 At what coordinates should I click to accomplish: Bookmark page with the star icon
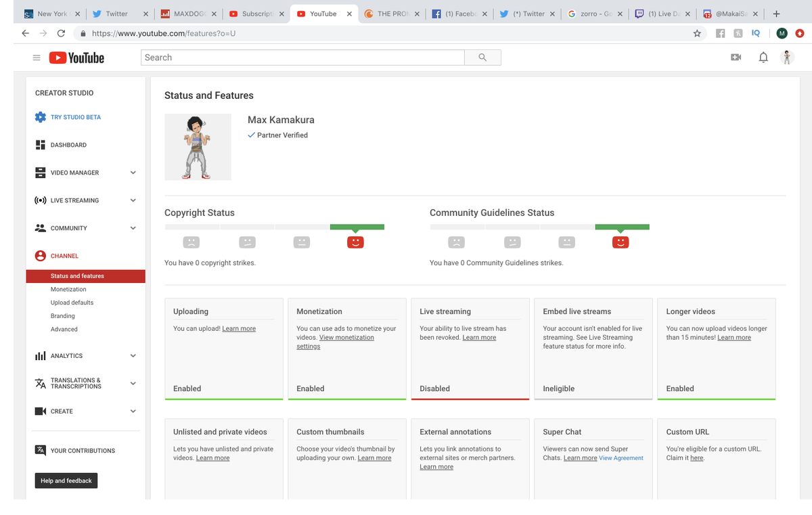tap(697, 33)
